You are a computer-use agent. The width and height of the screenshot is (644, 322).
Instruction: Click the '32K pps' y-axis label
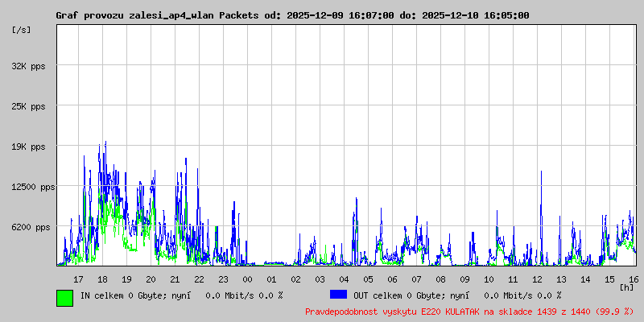click(29, 66)
